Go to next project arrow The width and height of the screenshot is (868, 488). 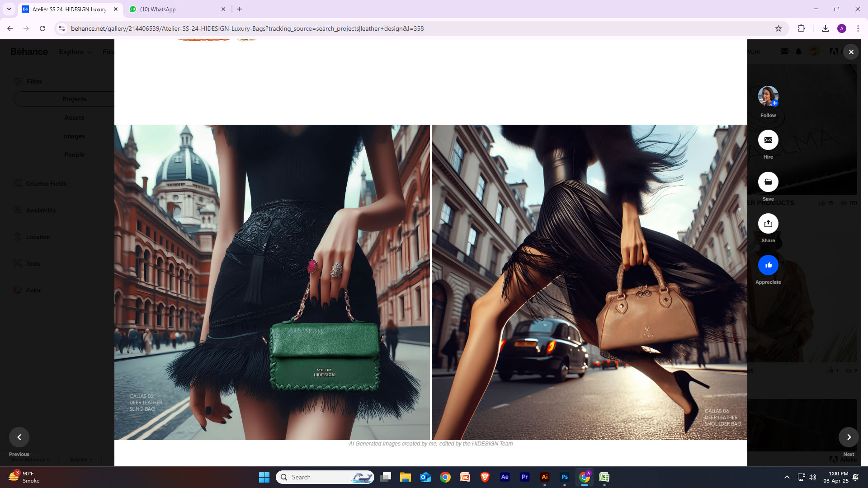coord(849,437)
